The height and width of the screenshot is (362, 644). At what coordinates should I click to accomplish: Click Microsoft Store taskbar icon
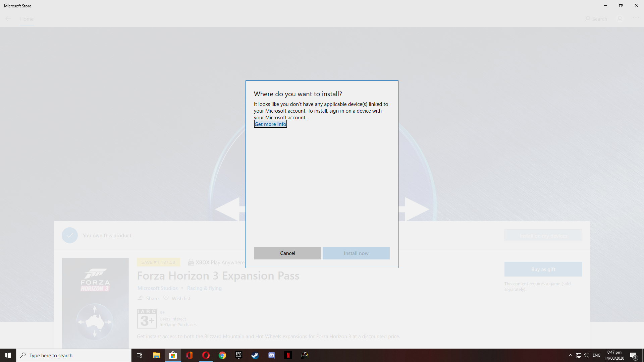pos(173,355)
